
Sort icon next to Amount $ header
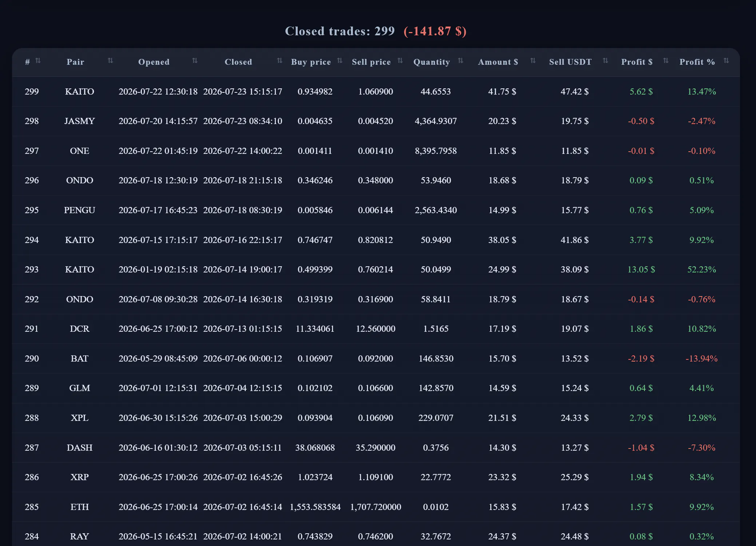533,61
